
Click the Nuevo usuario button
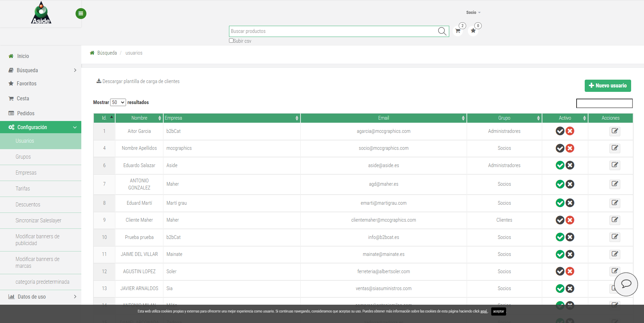[x=607, y=86]
